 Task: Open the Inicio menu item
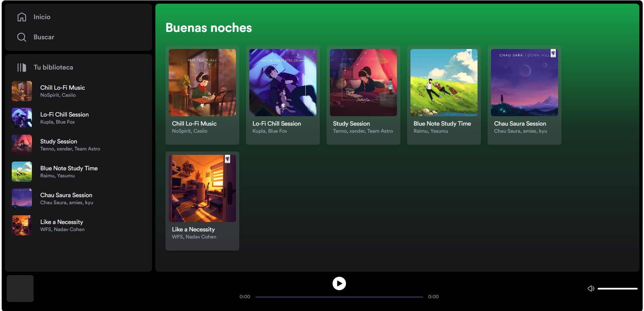tap(42, 17)
